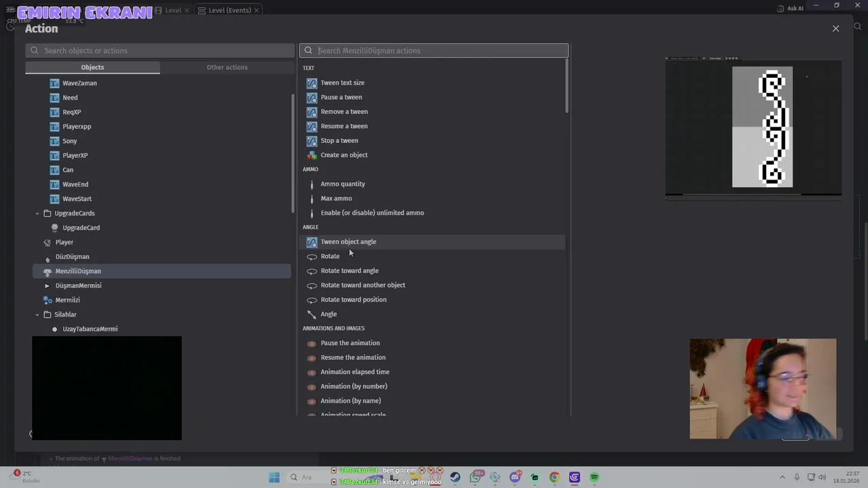Close the Action dialog
The image size is (868, 488).
835,28
